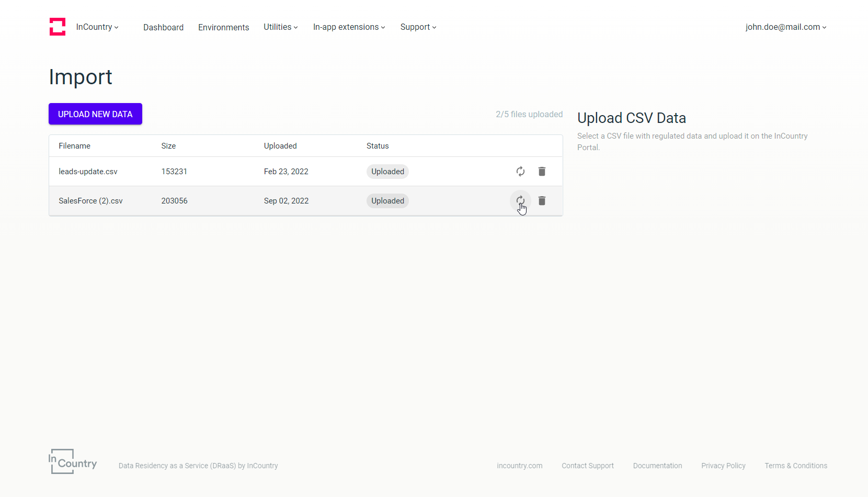The height and width of the screenshot is (497, 868).
Task: Click the size value 153231
Action: click(x=174, y=172)
